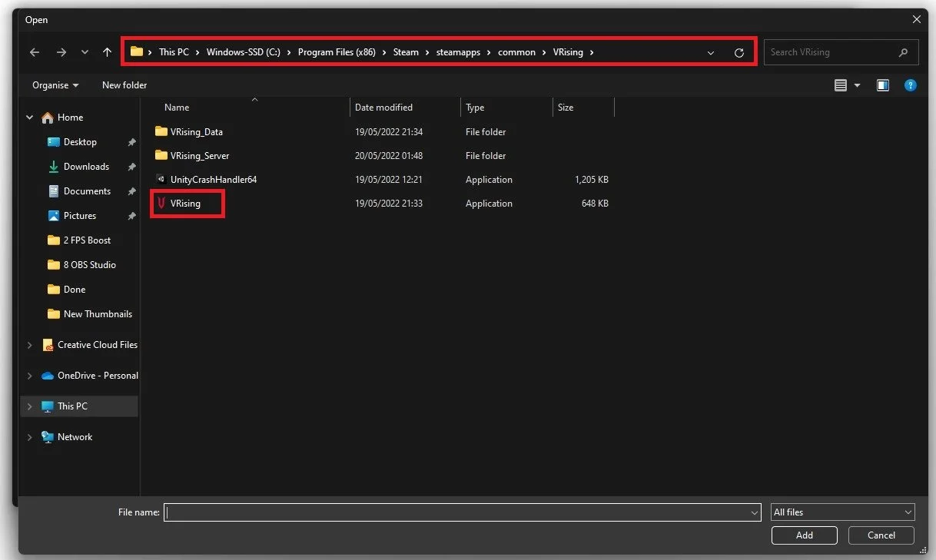This screenshot has width=936, height=560.
Task: Open the 8 OBS Studio folder
Action: point(89,265)
